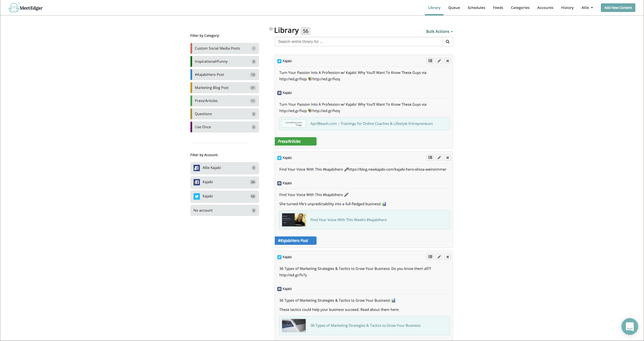Image resolution: width=644 pixels, height=341 pixels.
Task: Filter by Use Once category
Action: click(x=224, y=127)
